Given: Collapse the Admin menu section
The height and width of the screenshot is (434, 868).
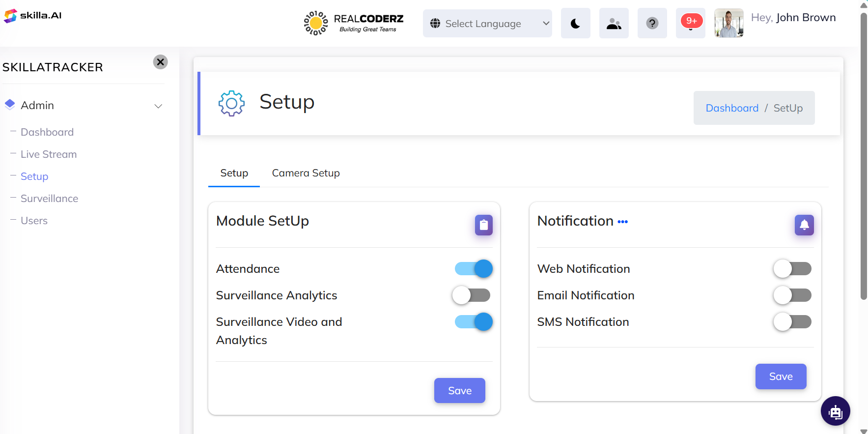Looking at the screenshot, I should click(158, 106).
